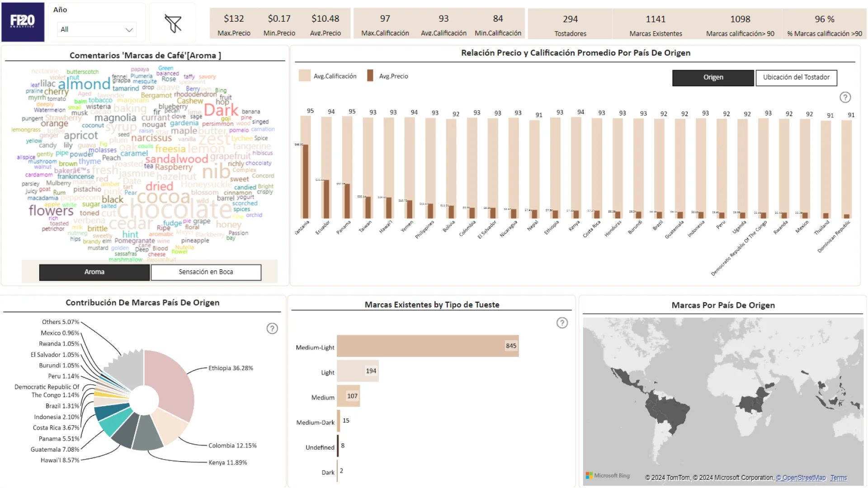Click the Dark roast type label

tap(328, 473)
